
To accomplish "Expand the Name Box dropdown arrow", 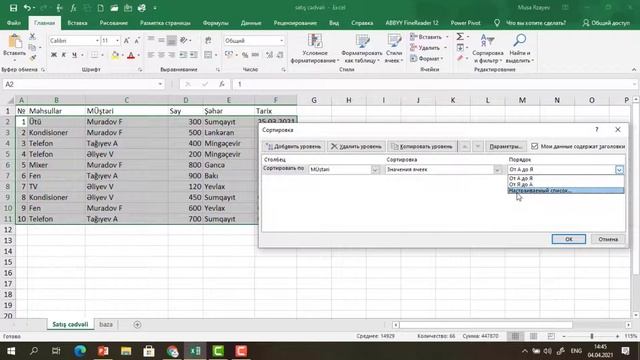I will tap(160, 84).
